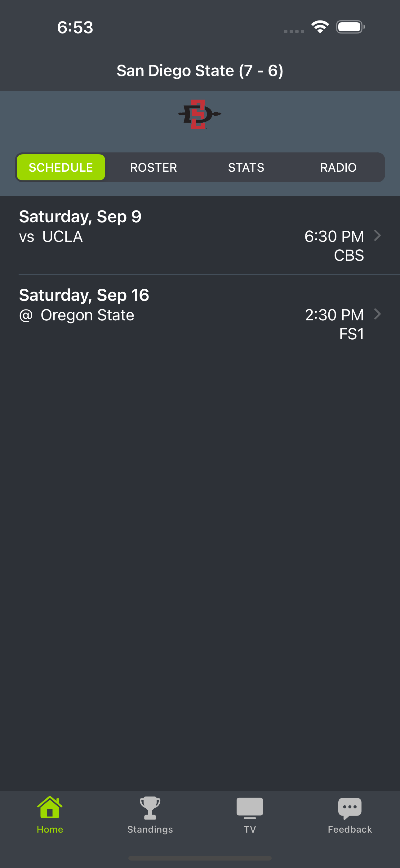400x868 pixels.
Task: Tap the Home house icon
Action: 50,807
